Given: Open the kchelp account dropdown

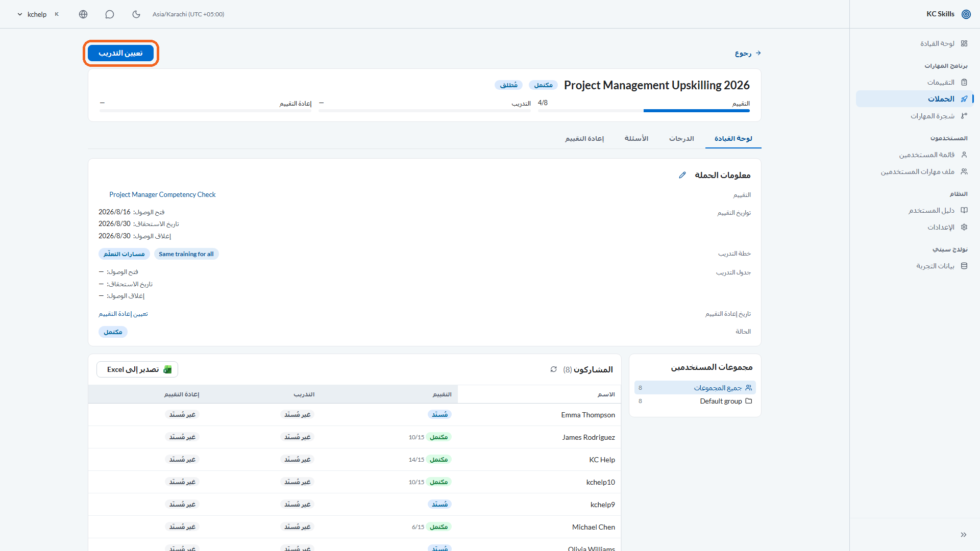Looking at the screenshot, I should 38,14.
